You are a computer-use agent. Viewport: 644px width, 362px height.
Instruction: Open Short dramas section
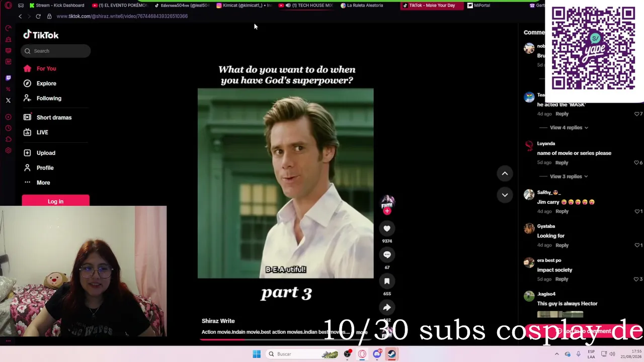click(54, 118)
